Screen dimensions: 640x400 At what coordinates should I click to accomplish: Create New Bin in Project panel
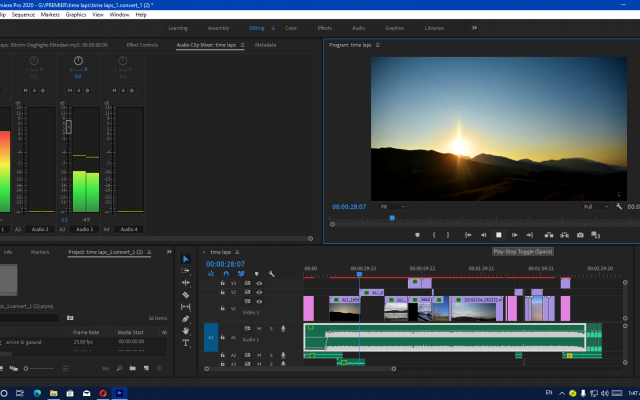tap(133, 368)
